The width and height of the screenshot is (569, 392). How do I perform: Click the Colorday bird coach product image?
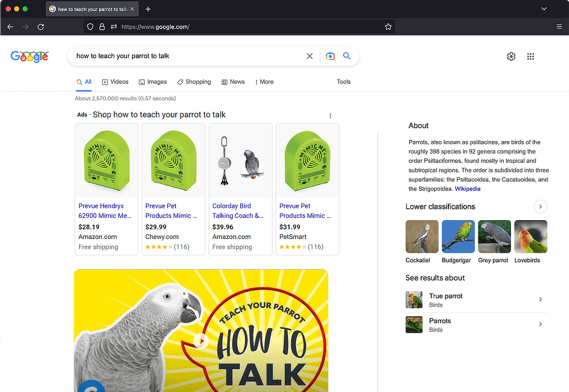coord(241,161)
